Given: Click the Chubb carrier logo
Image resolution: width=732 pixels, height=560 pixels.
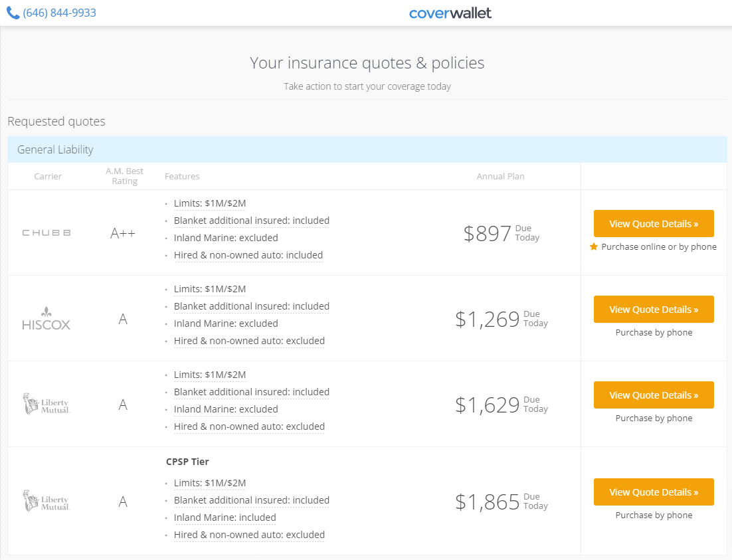Looking at the screenshot, I should pyautogui.click(x=46, y=233).
